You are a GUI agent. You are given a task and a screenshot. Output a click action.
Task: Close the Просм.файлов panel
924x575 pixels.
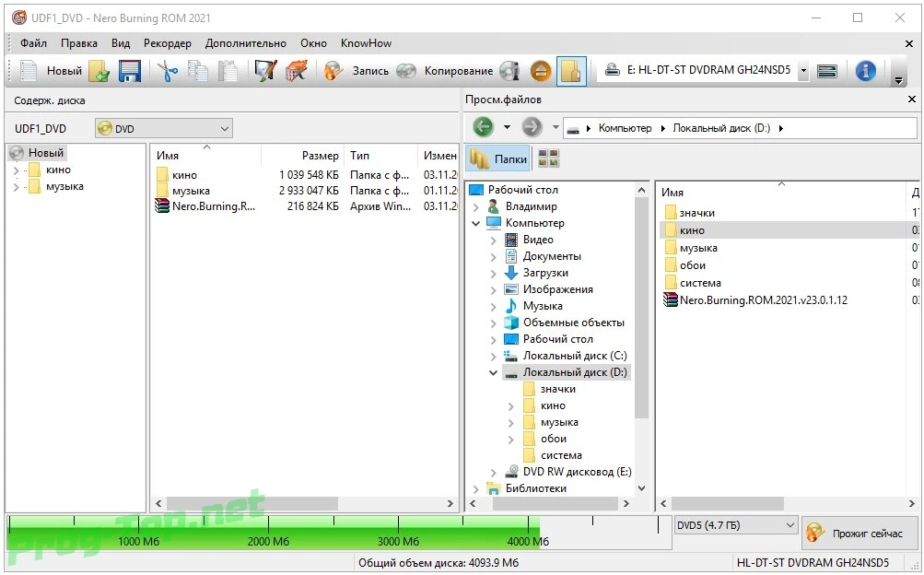click(912, 99)
